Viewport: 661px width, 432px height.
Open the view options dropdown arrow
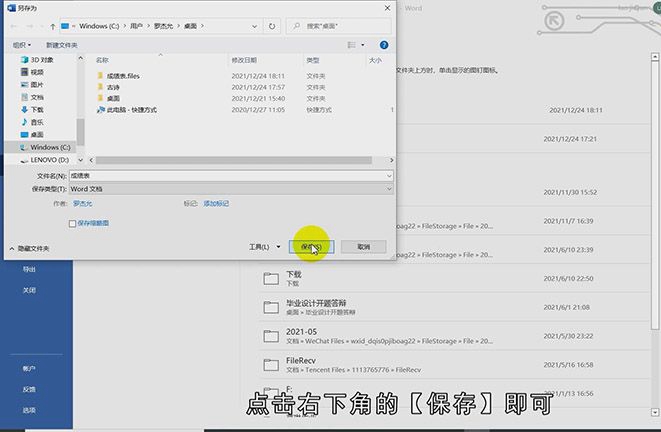[x=363, y=45]
